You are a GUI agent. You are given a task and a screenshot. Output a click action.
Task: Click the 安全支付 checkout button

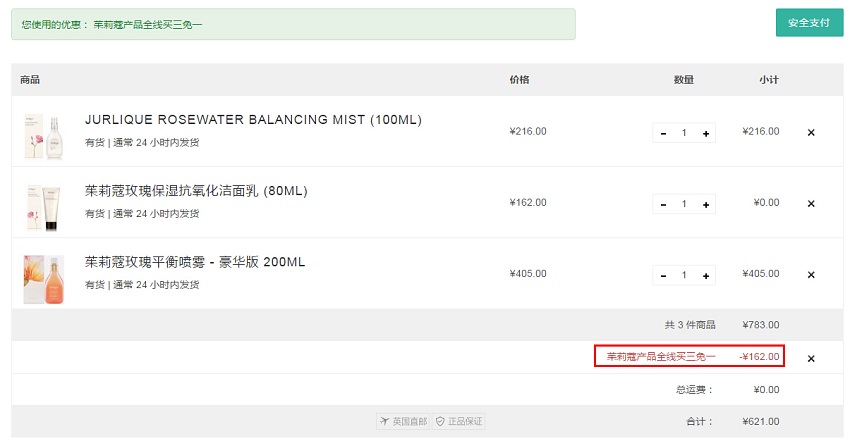pos(809,23)
